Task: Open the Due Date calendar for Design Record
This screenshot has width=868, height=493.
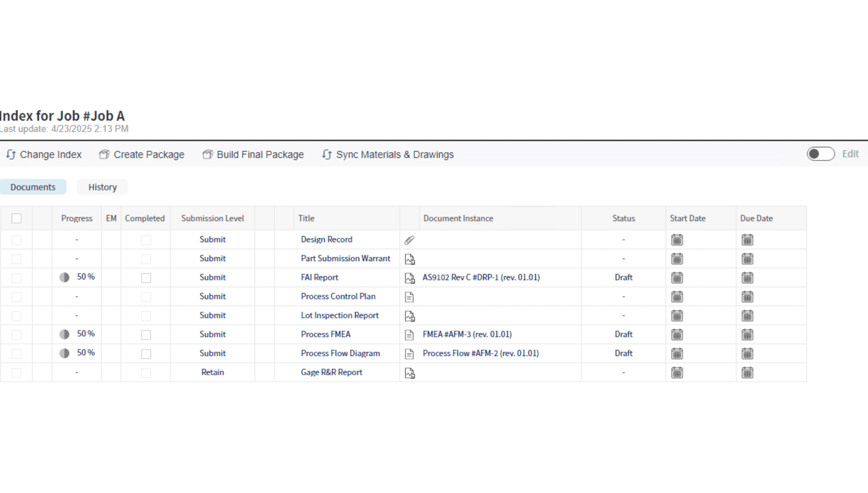Action: pyautogui.click(x=747, y=240)
